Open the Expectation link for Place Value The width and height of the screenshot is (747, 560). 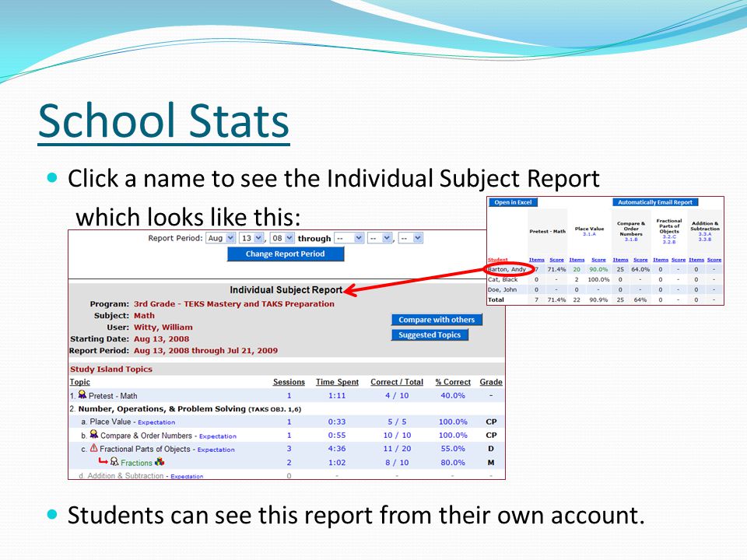[156, 422]
